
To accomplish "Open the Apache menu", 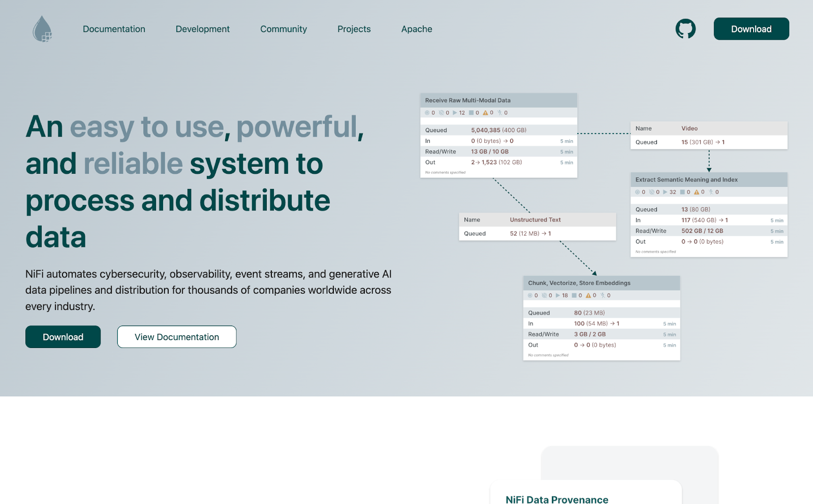I will tap(417, 29).
